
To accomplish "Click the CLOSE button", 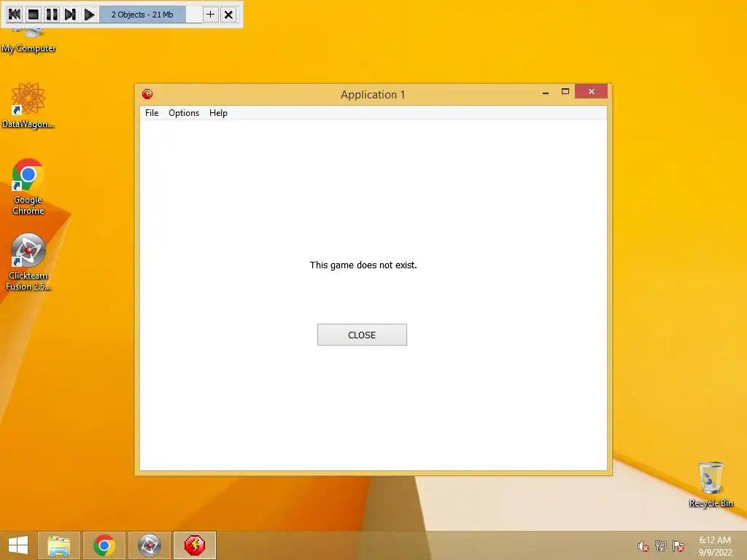I will (x=362, y=335).
